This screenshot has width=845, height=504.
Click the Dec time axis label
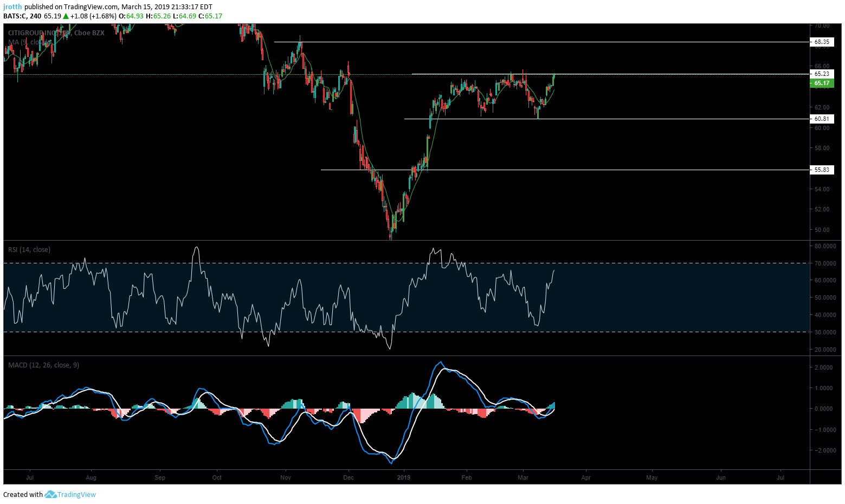pyautogui.click(x=349, y=477)
